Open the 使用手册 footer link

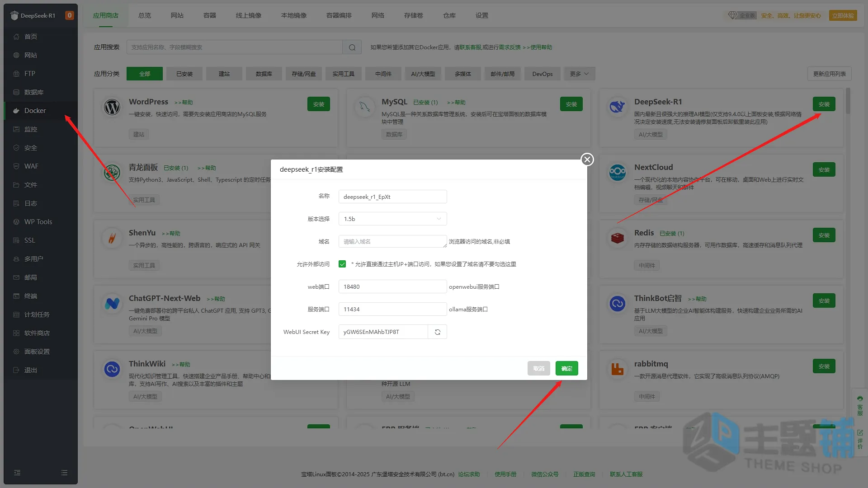coord(505,474)
